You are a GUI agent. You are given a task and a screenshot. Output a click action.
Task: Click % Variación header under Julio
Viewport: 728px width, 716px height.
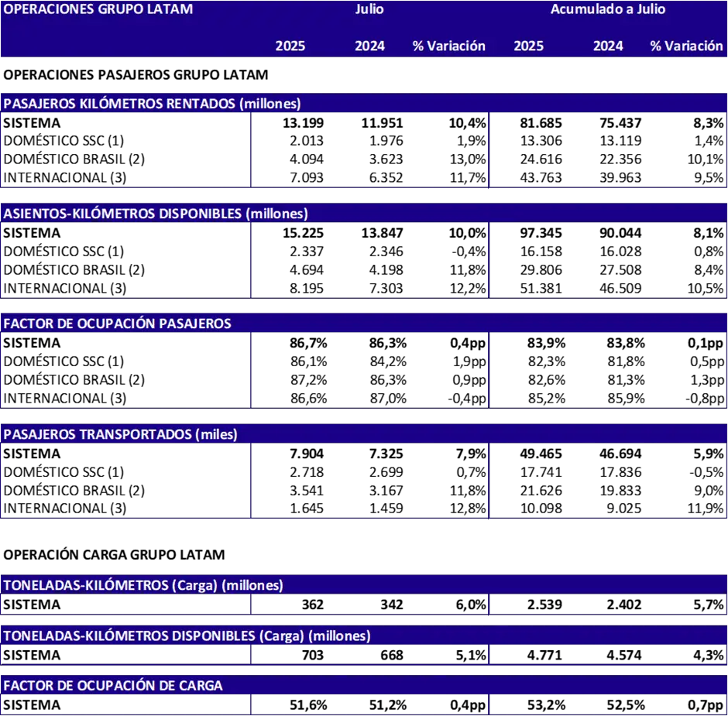click(449, 46)
